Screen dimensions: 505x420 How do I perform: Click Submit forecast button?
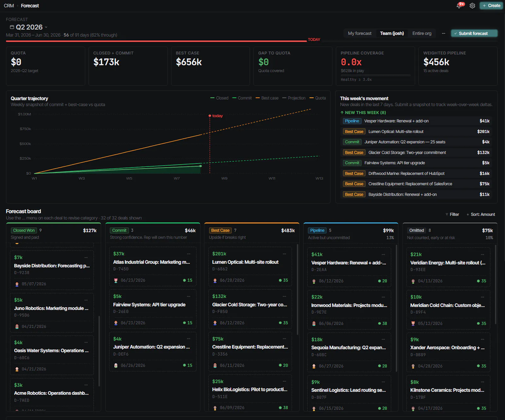474,33
